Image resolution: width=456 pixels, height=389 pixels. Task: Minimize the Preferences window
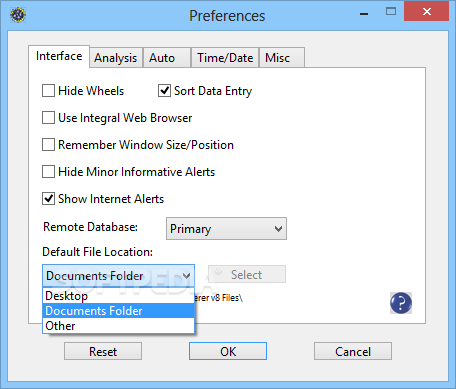pyautogui.click(x=364, y=13)
